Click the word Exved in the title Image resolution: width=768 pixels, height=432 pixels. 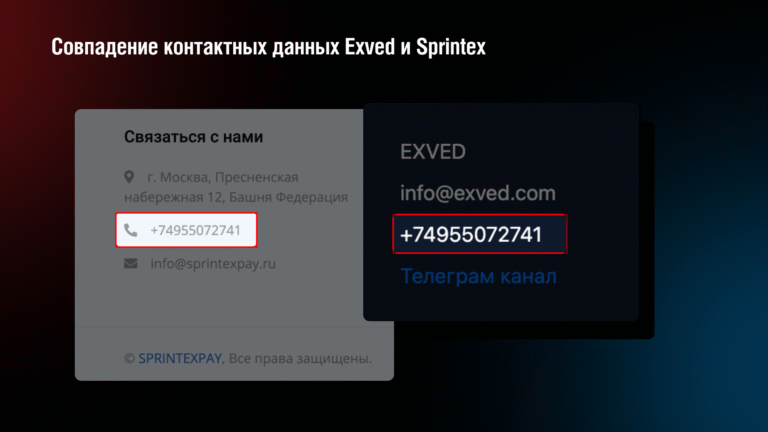click(370, 47)
